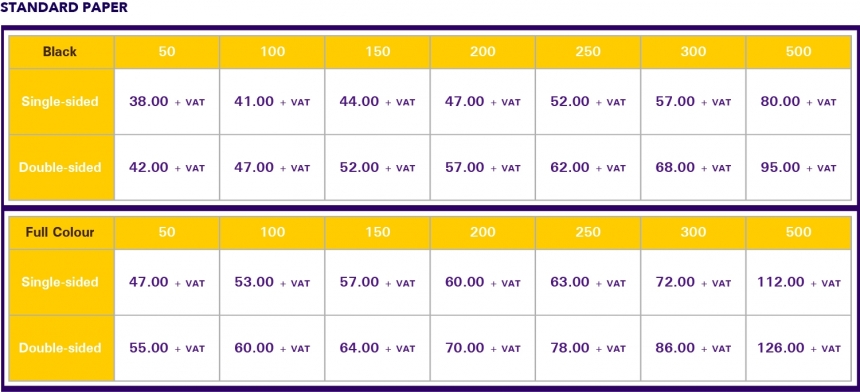Click the STANDARD PAPER heading
The image size is (860, 392).
64,8
